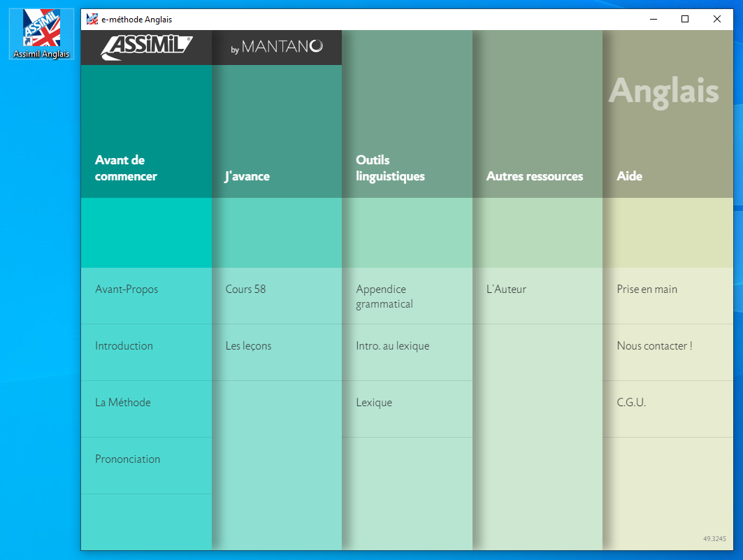This screenshot has width=743, height=560.
Task: Select La Méthode from the list
Action: (123, 403)
